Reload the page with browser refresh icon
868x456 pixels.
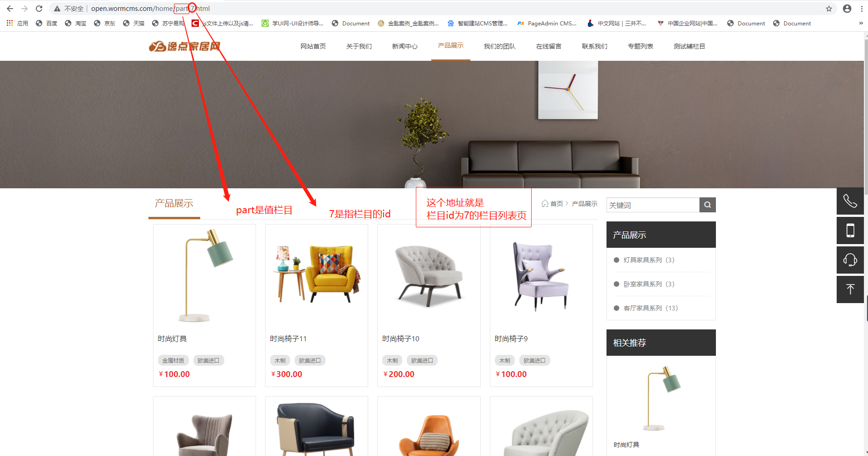tap(39, 9)
